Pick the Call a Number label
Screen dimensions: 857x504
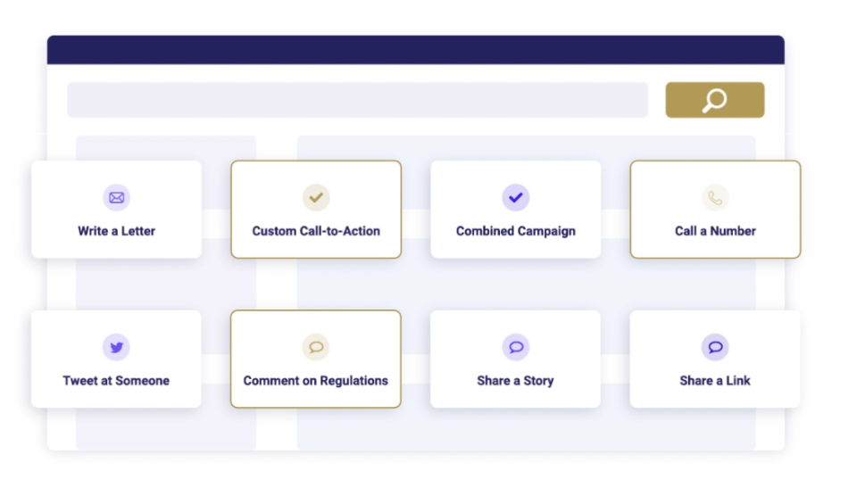click(x=715, y=231)
